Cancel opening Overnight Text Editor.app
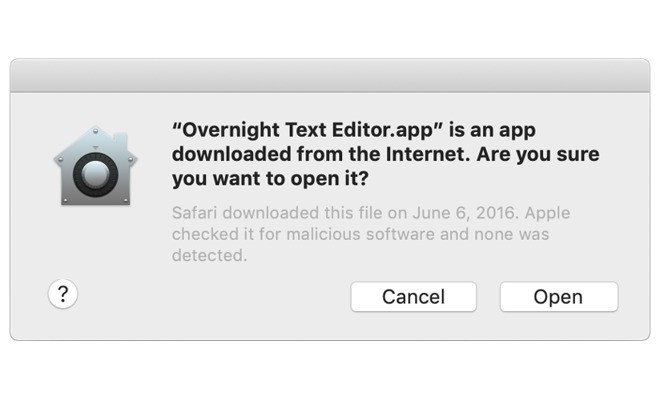 pos(413,297)
